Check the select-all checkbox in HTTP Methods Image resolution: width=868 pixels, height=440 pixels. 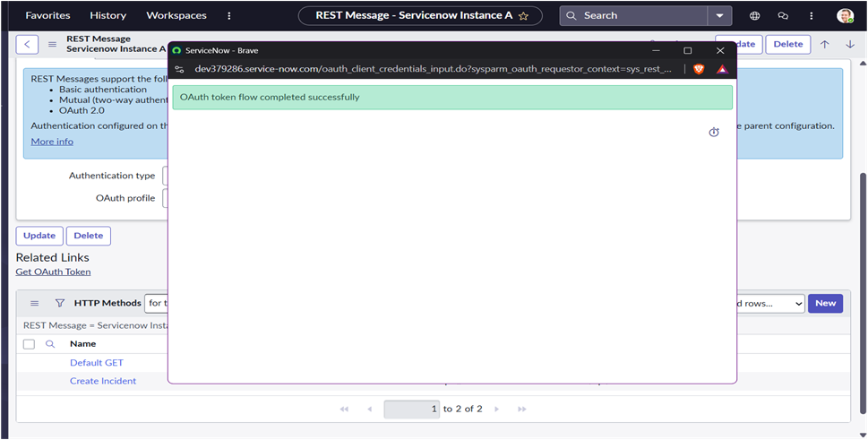pyautogui.click(x=29, y=344)
